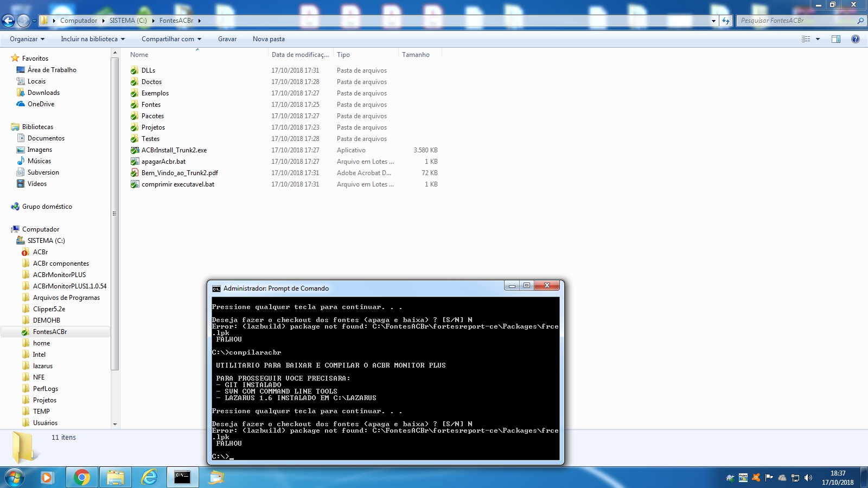Click the refresh button beside address bar
868x488 pixels.
[726, 21]
